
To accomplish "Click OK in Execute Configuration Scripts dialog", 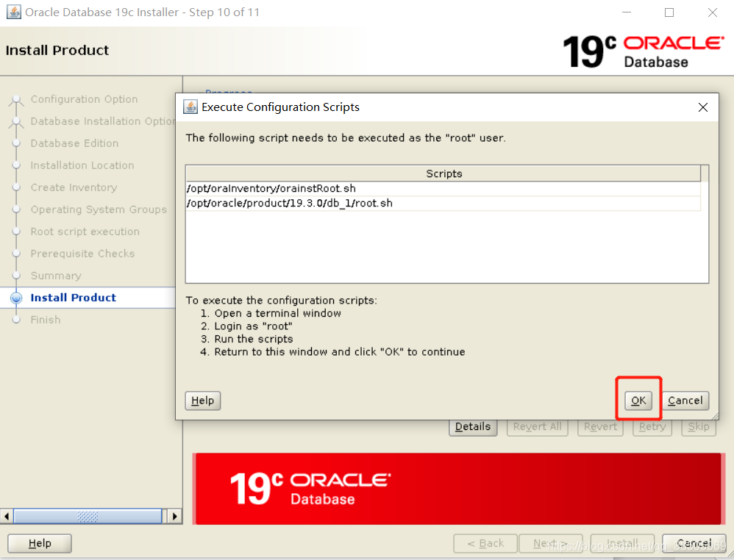I will coord(638,401).
